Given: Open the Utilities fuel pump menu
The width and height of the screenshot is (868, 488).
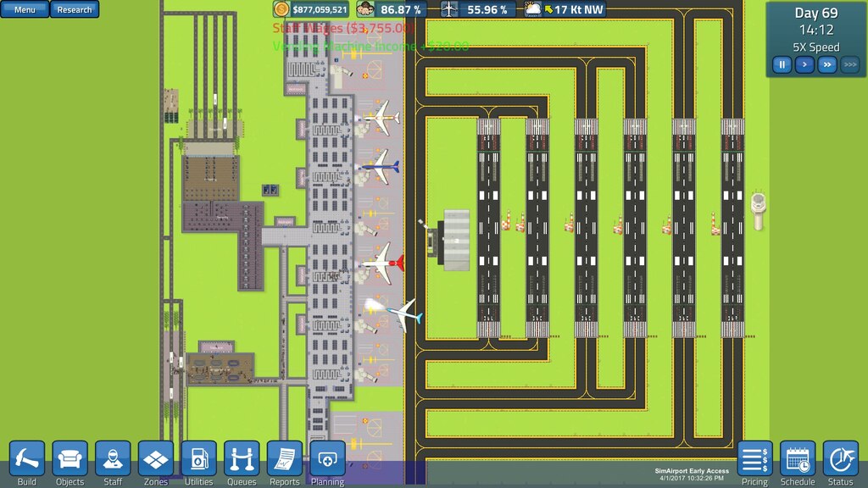Looking at the screenshot, I should [x=199, y=458].
